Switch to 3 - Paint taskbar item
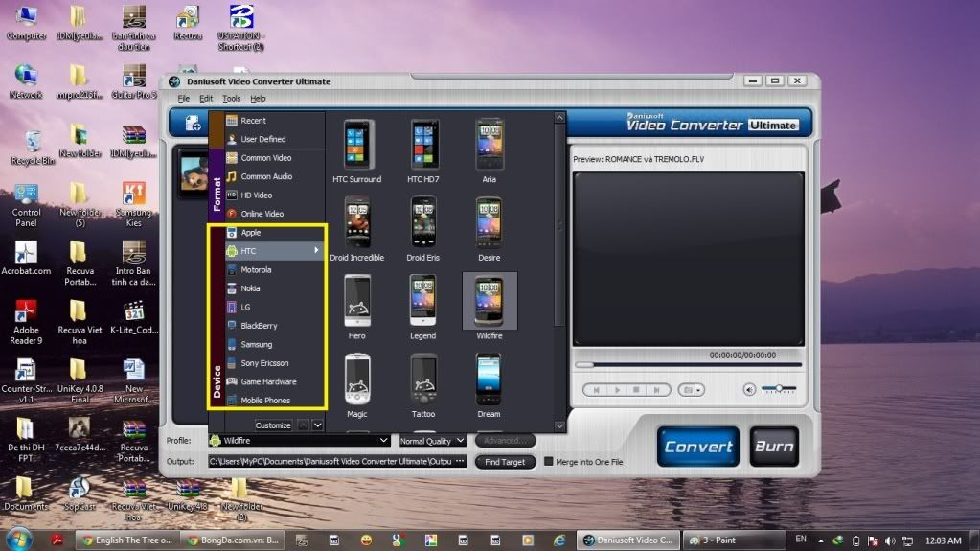The width and height of the screenshot is (980, 551). point(733,540)
